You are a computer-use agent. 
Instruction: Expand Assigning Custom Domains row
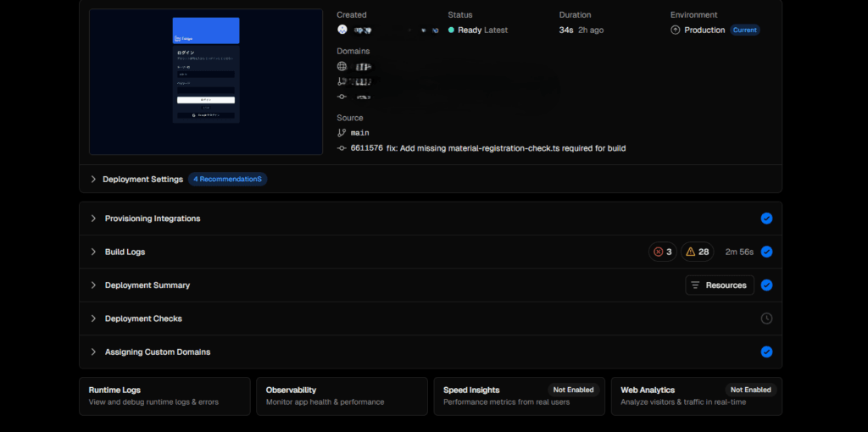pos(93,352)
